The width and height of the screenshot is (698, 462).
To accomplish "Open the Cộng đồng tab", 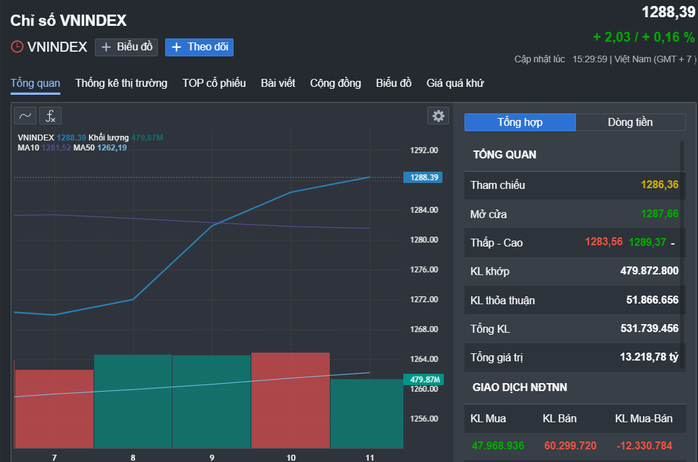I will coord(336,83).
